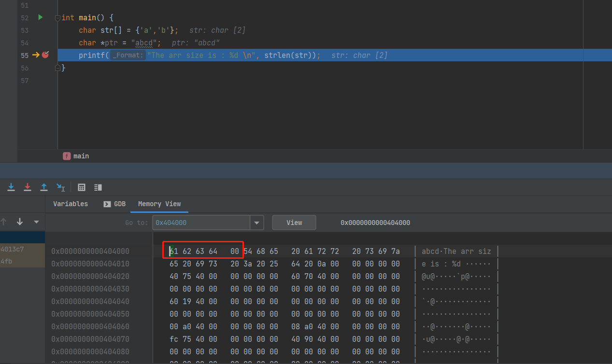Click the layout settings icon beside the calculator
Image resolution: width=612 pixels, height=364 pixels.
click(x=98, y=187)
